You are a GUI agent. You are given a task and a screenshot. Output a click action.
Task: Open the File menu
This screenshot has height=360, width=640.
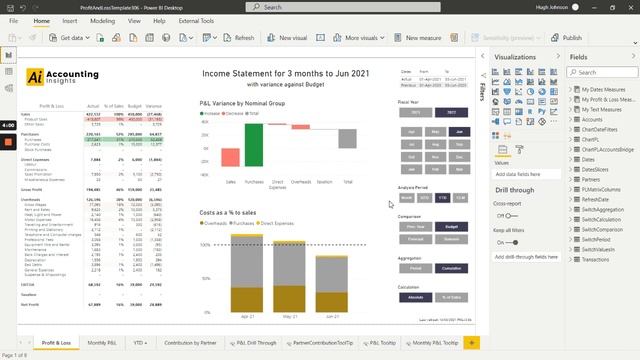click(x=13, y=21)
